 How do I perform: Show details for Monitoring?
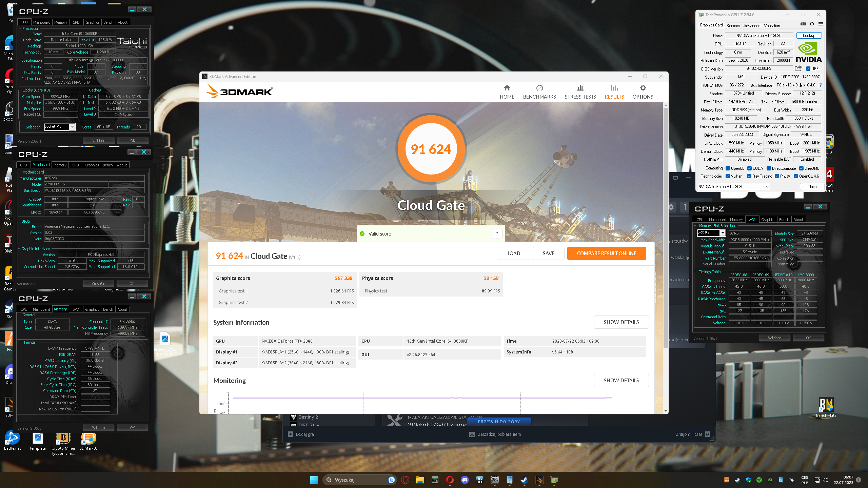point(621,380)
